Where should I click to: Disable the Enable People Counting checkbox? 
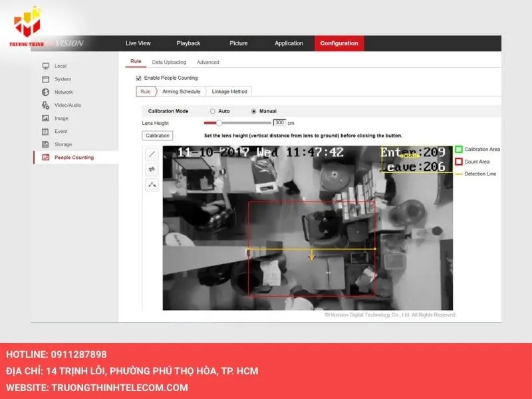click(x=138, y=78)
